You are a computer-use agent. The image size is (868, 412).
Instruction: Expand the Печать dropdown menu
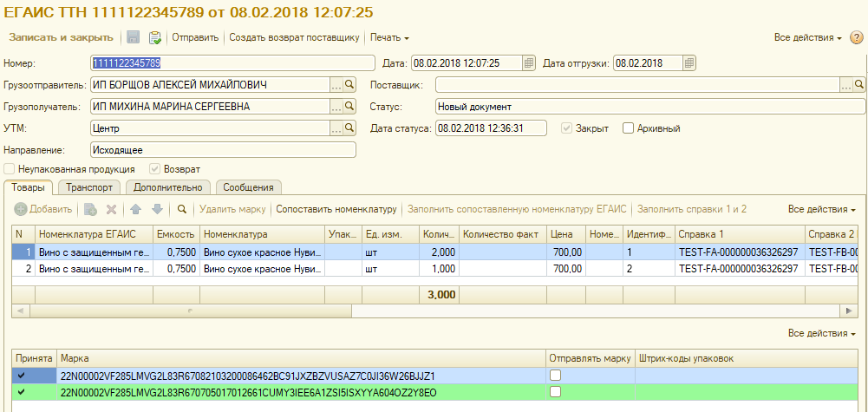389,37
